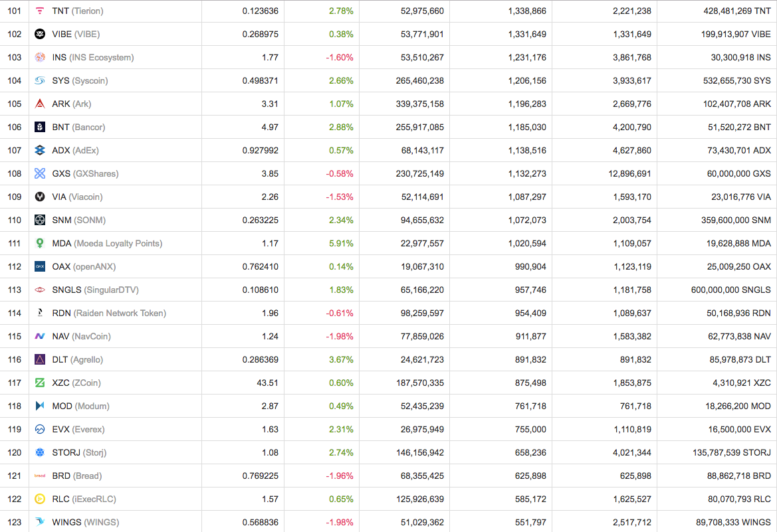Select the 3.67% change value
Viewport: 777px width, 532px height.
coord(341,359)
